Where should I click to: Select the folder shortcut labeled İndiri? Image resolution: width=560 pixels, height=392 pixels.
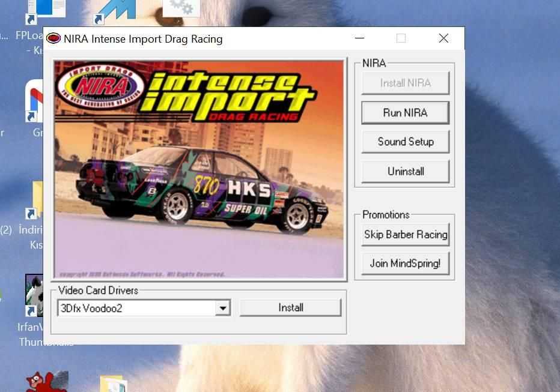point(34,200)
